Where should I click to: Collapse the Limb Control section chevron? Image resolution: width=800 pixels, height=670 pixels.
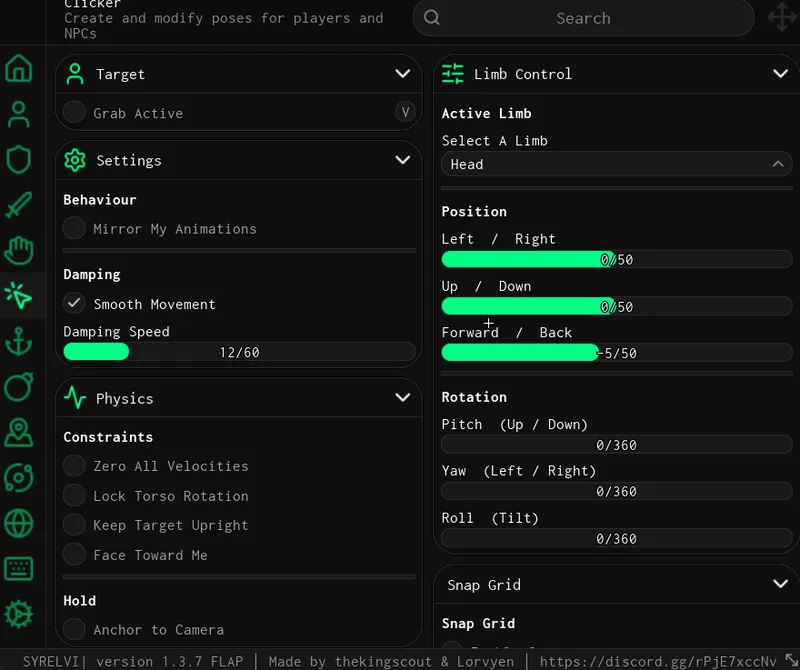[x=781, y=74]
